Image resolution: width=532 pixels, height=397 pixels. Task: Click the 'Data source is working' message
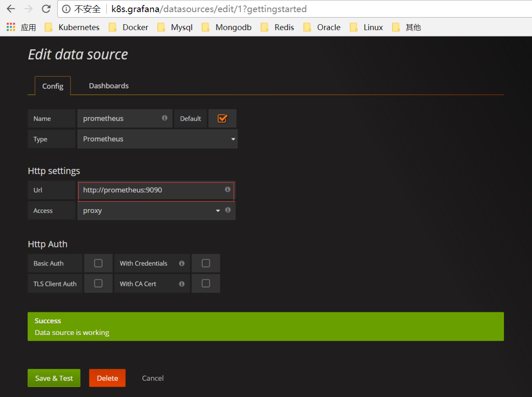click(x=72, y=332)
